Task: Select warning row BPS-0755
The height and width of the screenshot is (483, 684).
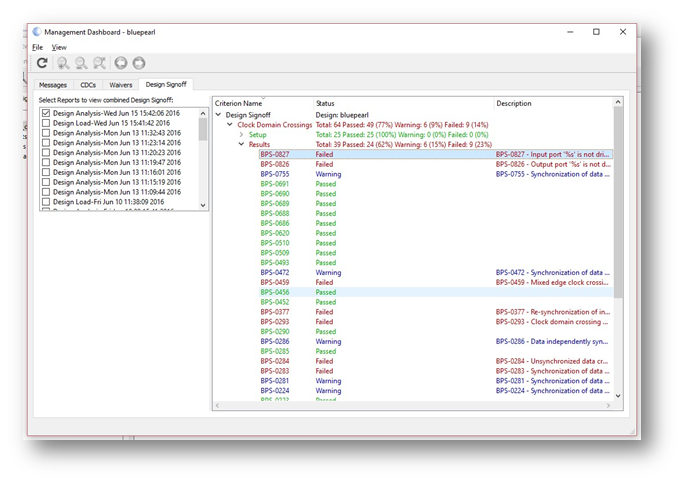Action: click(x=435, y=174)
